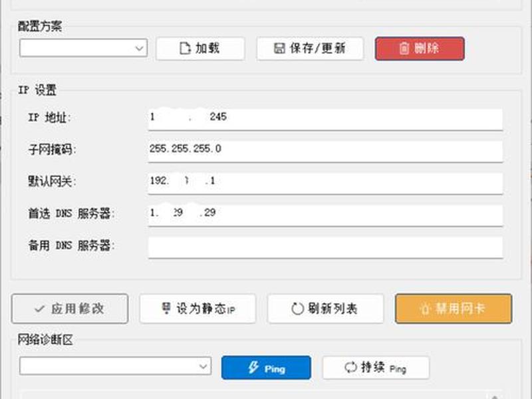Click the 设为静态IP button

pyautogui.click(x=198, y=309)
